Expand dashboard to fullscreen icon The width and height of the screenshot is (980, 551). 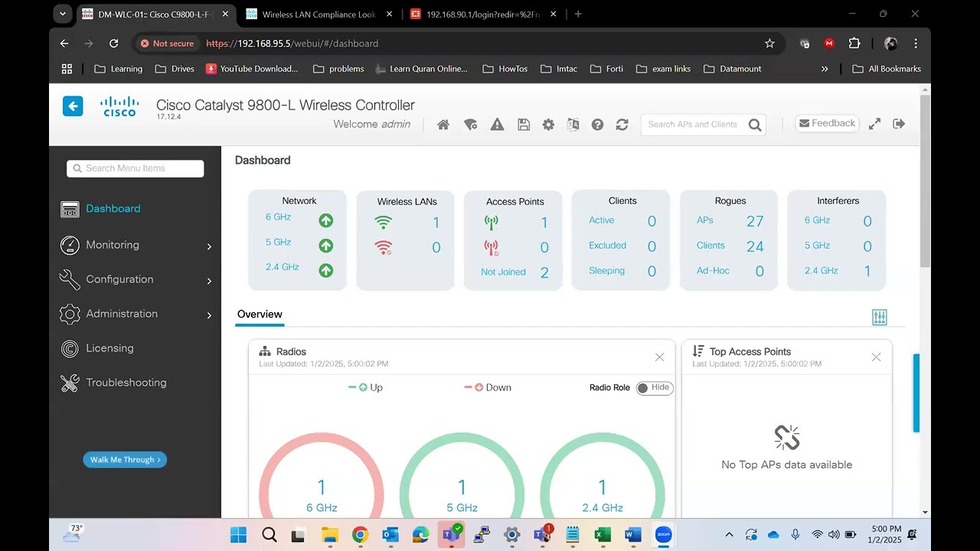(874, 124)
